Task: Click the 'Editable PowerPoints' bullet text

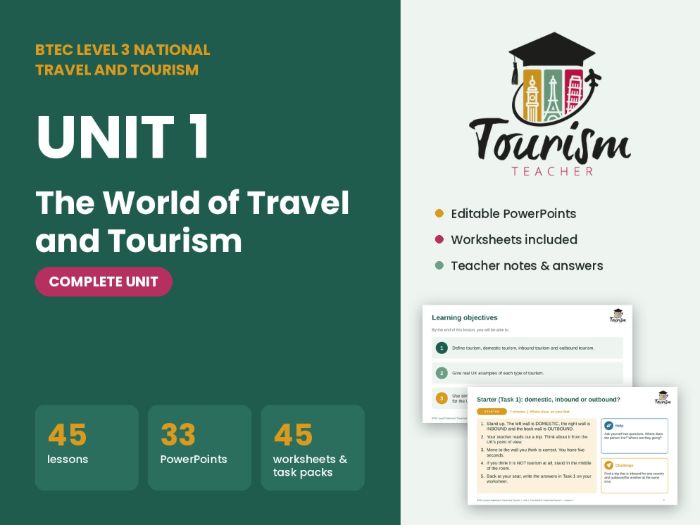Action: point(513,214)
